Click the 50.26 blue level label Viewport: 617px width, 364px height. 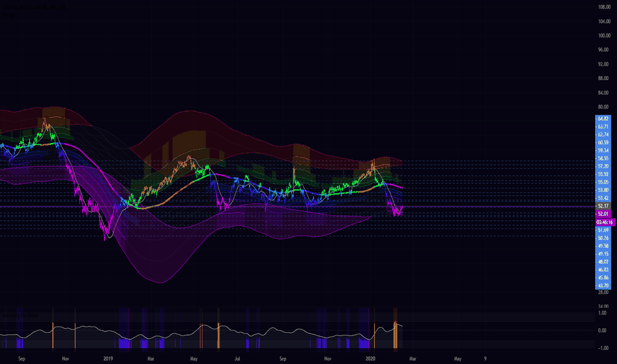(603, 238)
